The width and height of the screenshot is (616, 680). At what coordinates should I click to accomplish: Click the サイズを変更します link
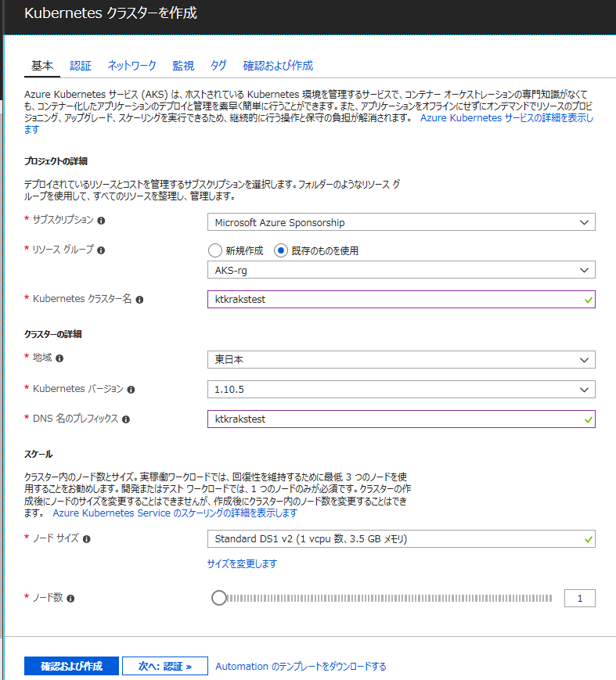pyautogui.click(x=242, y=563)
